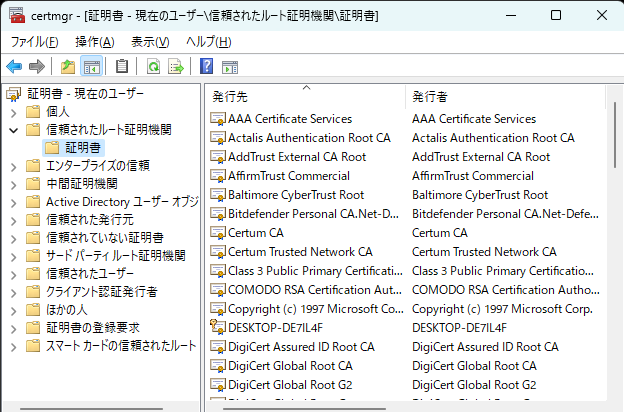
Task: Toggle the action pane icon in toolbar
Action: click(230, 67)
